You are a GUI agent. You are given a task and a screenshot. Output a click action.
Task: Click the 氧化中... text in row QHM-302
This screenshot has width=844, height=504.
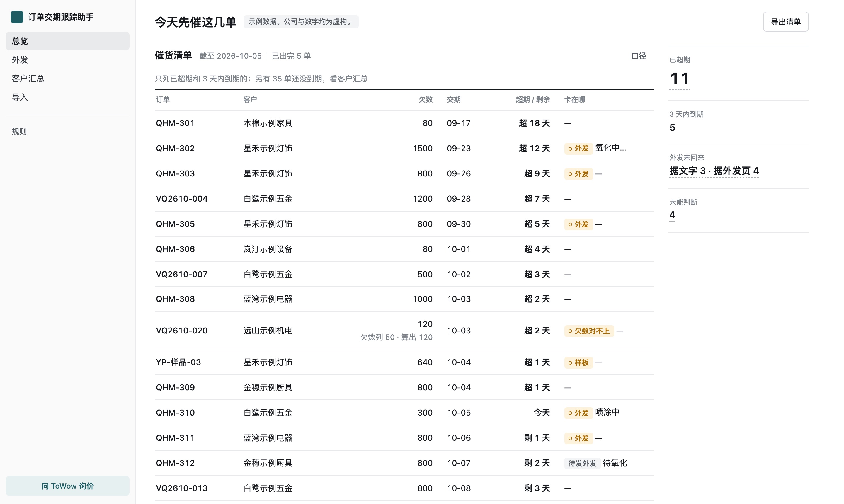(x=611, y=148)
